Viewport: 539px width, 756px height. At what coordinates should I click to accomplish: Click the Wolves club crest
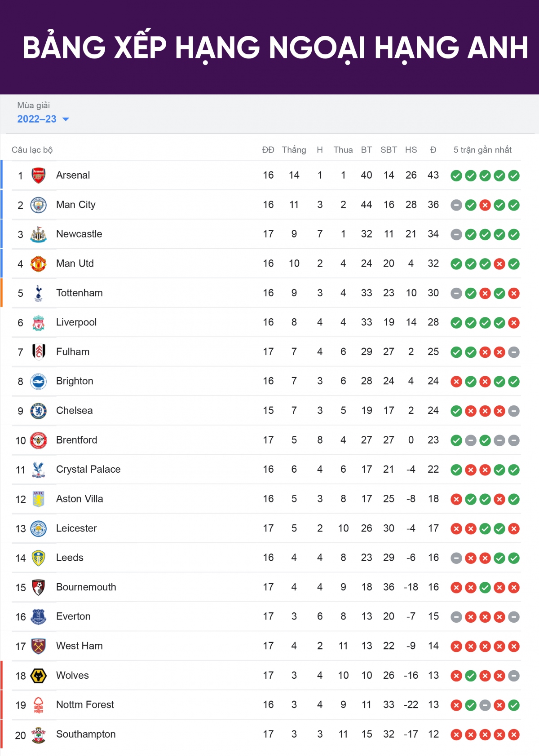[x=39, y=676]
